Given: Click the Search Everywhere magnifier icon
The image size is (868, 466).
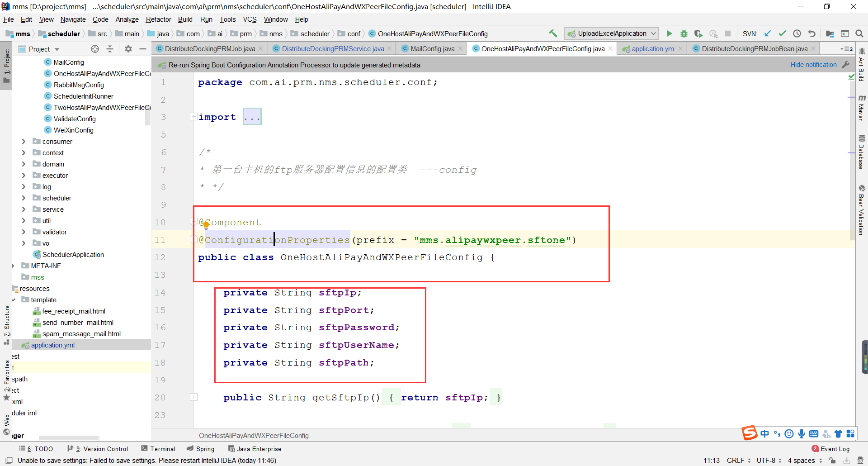Looking at the screenshot, I should tap(859, 33).
